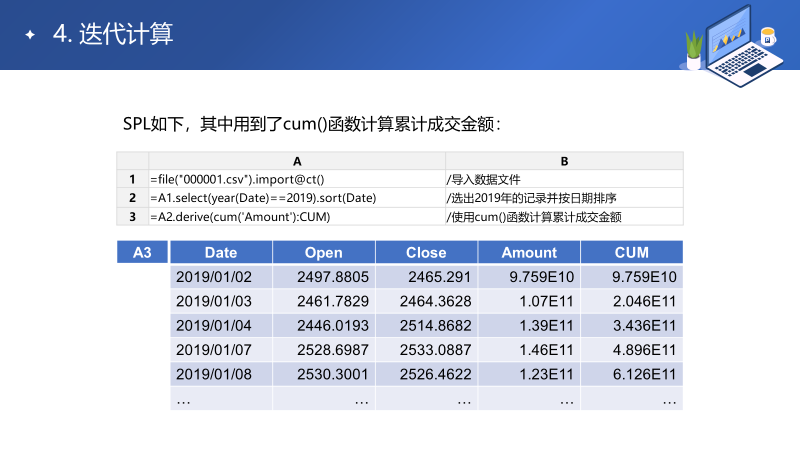The height and width of the screenshot is (450, 800).
Task: Select column B header in SPL grid
Action: (x=564, y=161)
